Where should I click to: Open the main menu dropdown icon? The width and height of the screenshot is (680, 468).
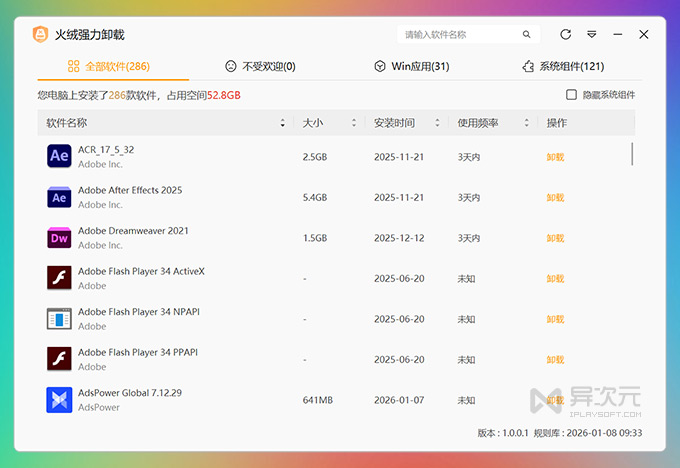pos(592,34)
